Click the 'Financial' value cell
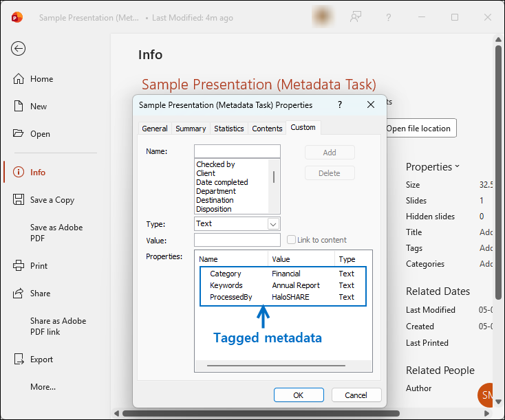Image resolution: width=505 pixels, height=420 pixels. click(x=286, y=274)
